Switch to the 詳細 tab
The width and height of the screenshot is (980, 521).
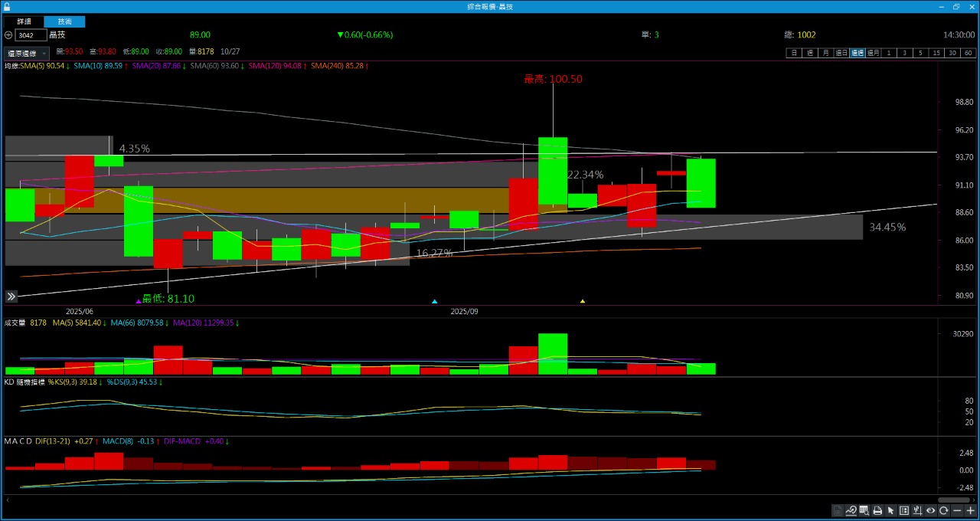[x=24, y=21]
